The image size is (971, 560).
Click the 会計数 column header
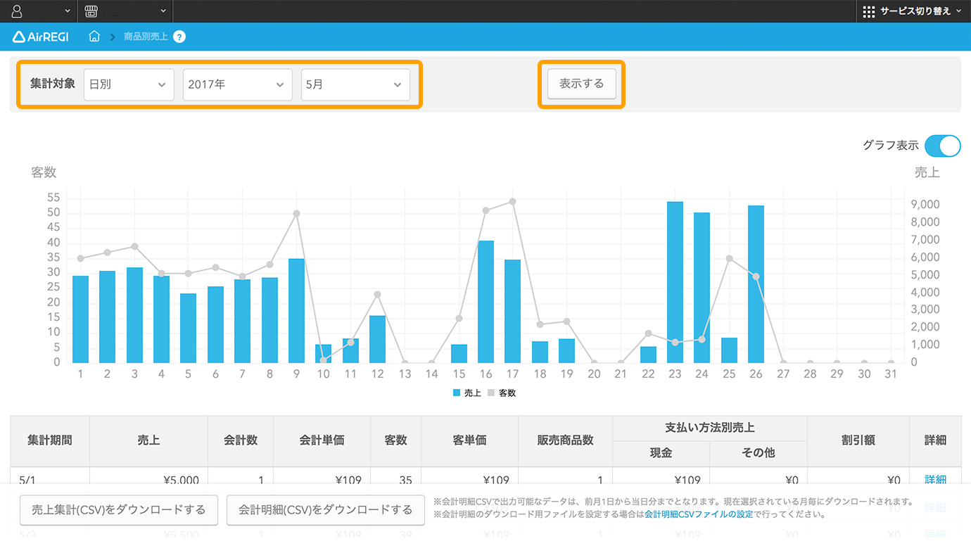coord(241,440)
